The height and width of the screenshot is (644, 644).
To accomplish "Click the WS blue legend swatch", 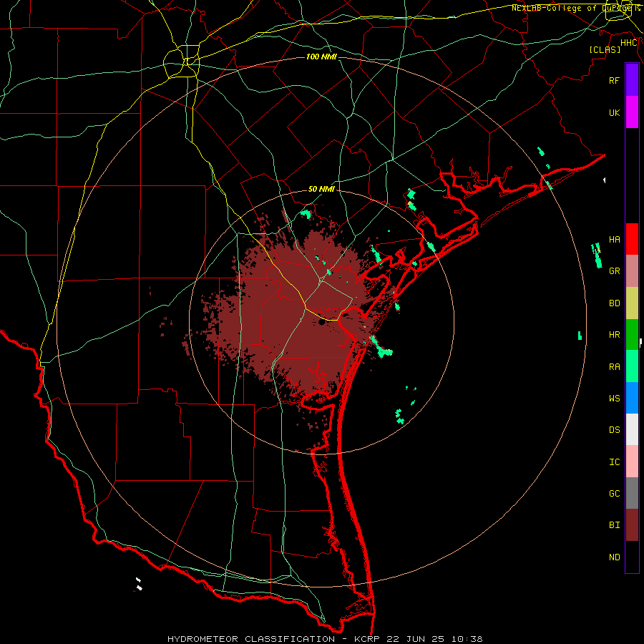I will [632, 398].
